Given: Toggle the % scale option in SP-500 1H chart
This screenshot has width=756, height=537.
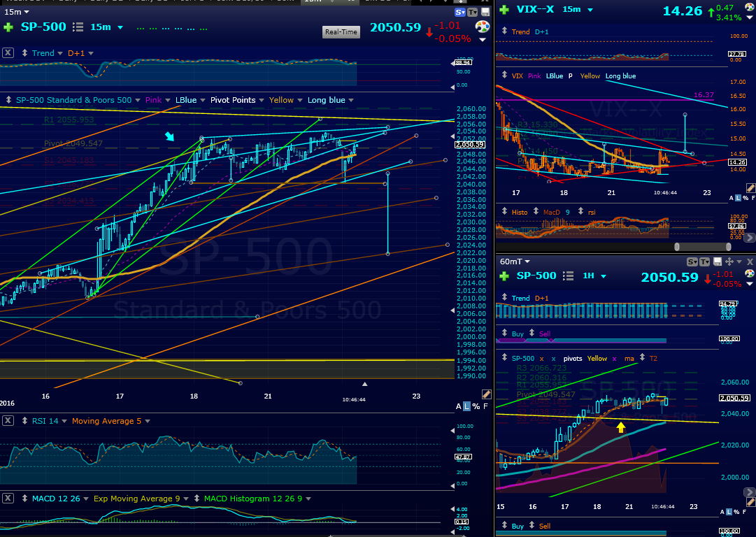Looking at the screenshot, I should click(736, 512).
